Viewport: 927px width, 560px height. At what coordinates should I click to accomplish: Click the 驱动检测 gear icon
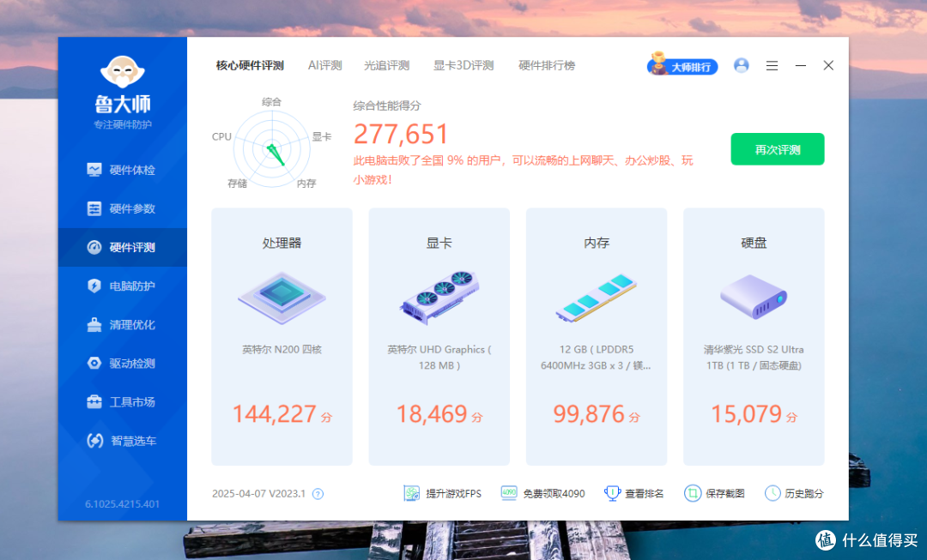click(x=94, y=364)
